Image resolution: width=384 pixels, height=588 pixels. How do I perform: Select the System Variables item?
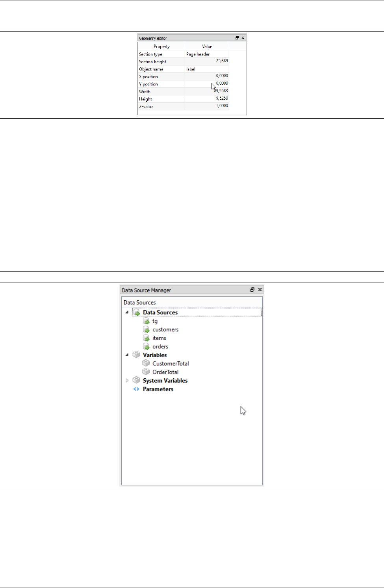click(x=165, y=381)
